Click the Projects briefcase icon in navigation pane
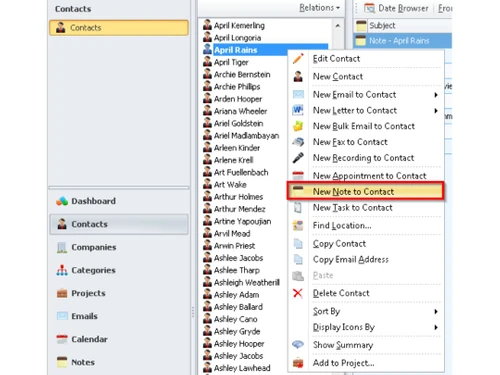Viewport: 500px width, 375px height. pyautogui.click(x=62, y=293)
